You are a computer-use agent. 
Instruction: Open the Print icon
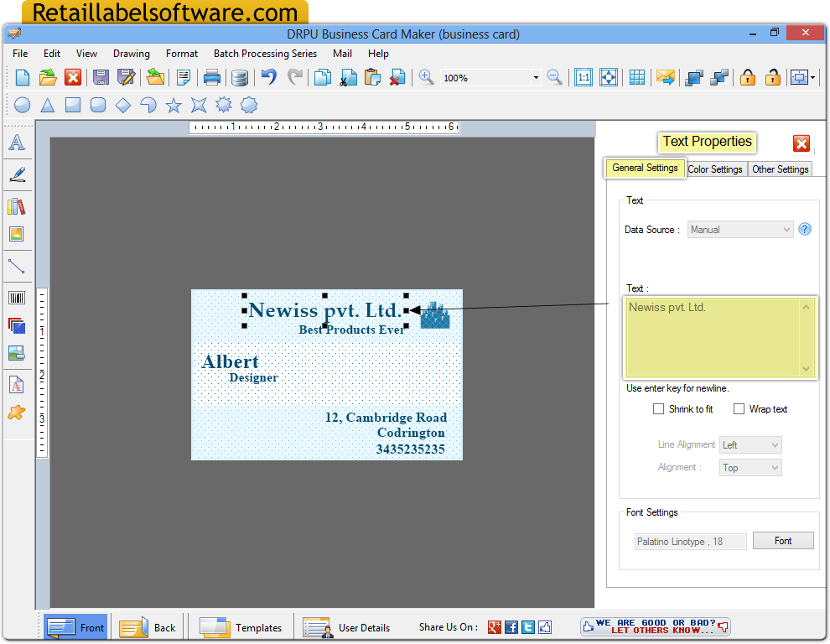click(x=212, y=76)
